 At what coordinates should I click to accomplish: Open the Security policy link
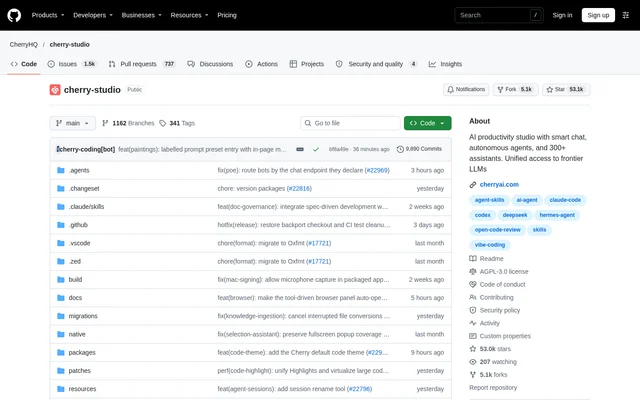pyautogui.click(x=495, y=310)
